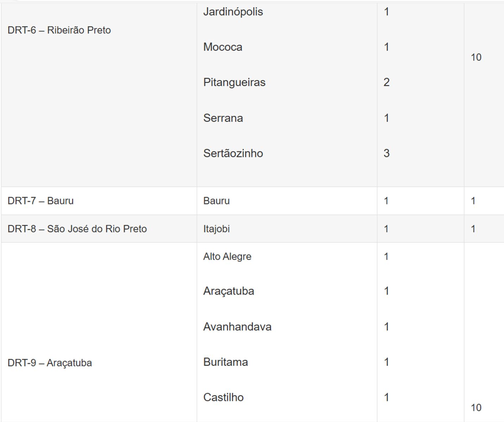
Task: Select the Jardinópolis city name
Action: click(233, 12)
